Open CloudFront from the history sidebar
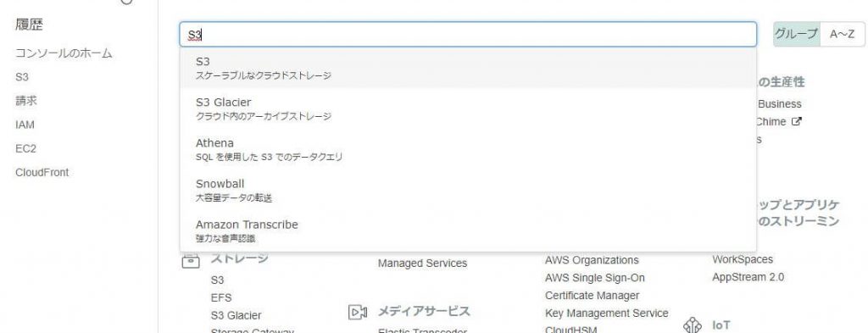The height and width of the screenshot is (333, 868). click(x=42, y=173)
